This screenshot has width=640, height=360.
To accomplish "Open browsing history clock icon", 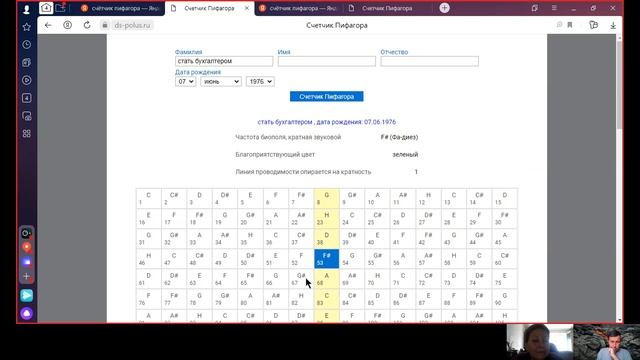I will (27, 44).
